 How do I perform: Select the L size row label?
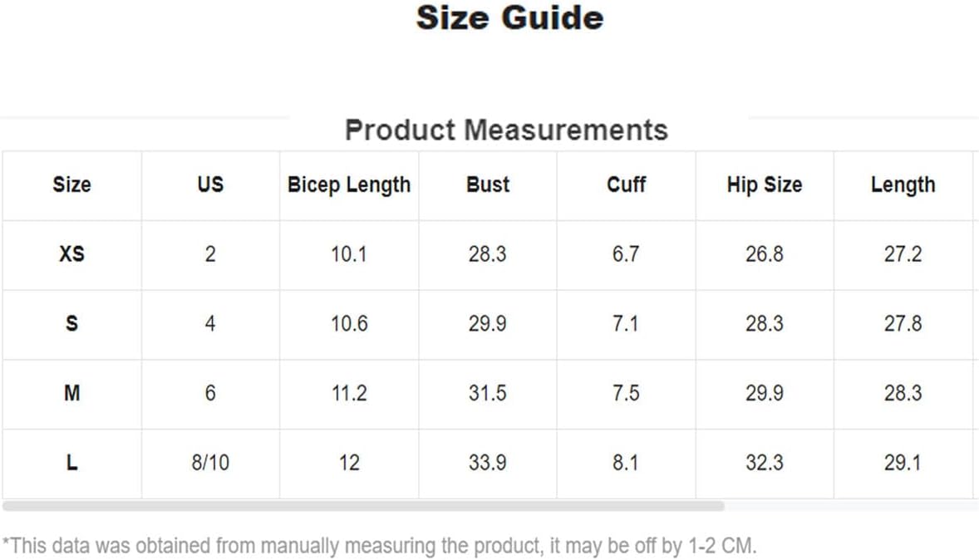pyautogui.click(x=71, y=463)
